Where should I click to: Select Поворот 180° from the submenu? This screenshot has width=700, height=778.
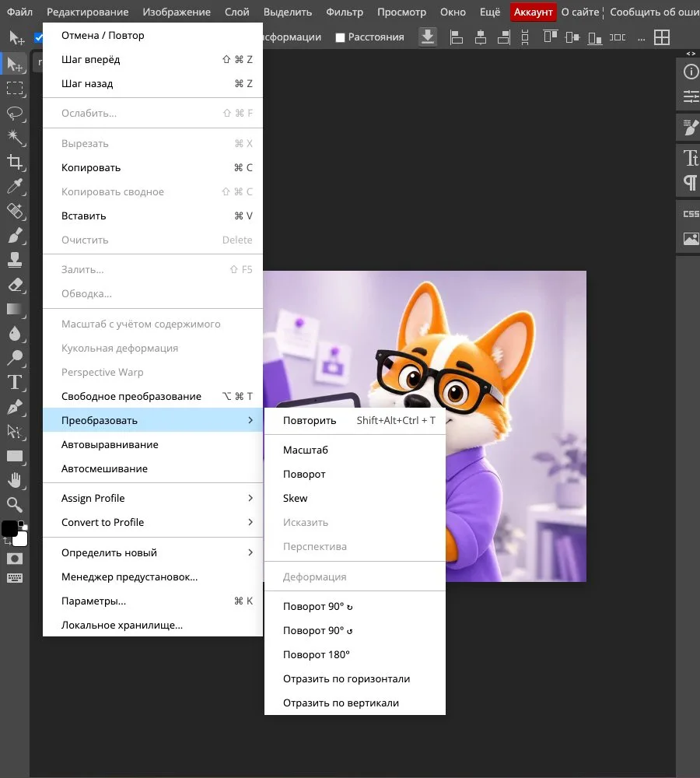tap(355, 654)
